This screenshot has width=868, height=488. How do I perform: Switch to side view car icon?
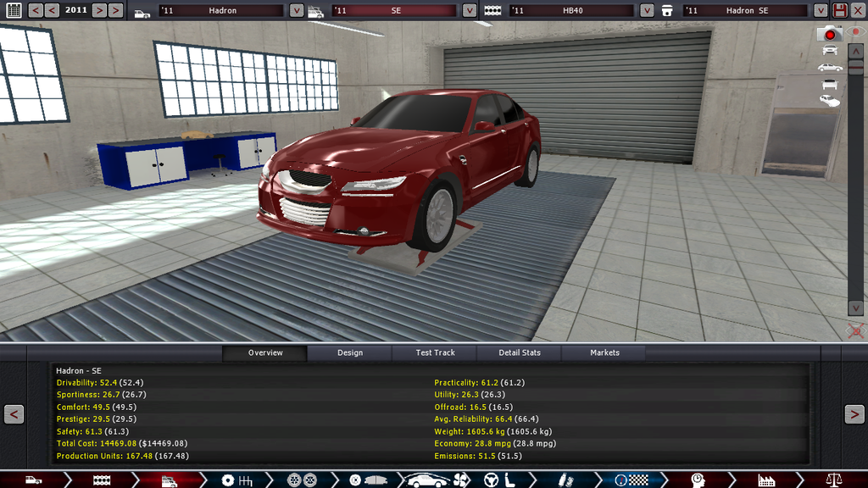[830, 68]
